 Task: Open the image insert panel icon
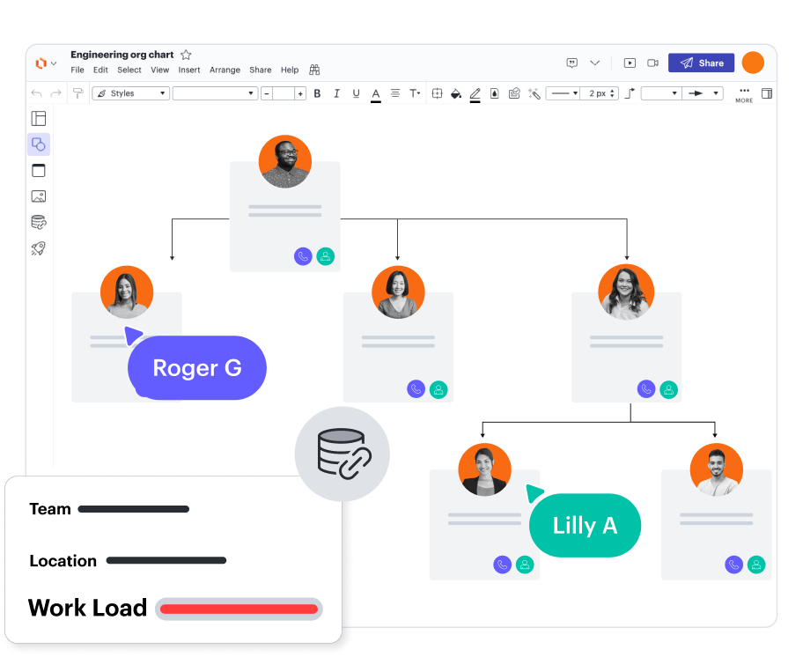(x=39, y=196)
